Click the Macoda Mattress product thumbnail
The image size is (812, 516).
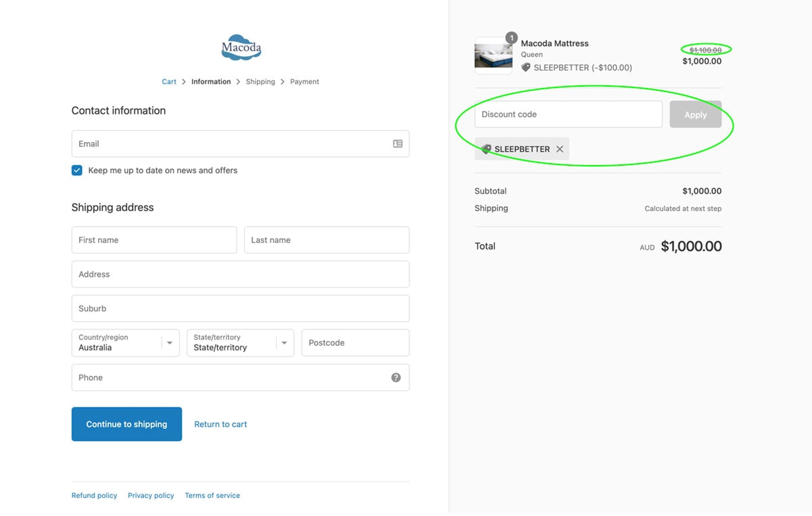pyautogui.click(x=493, y=56)
